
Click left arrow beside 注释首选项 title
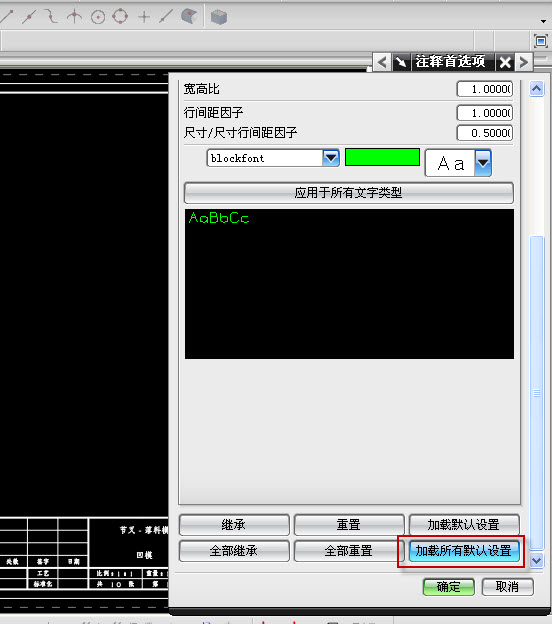382,62
